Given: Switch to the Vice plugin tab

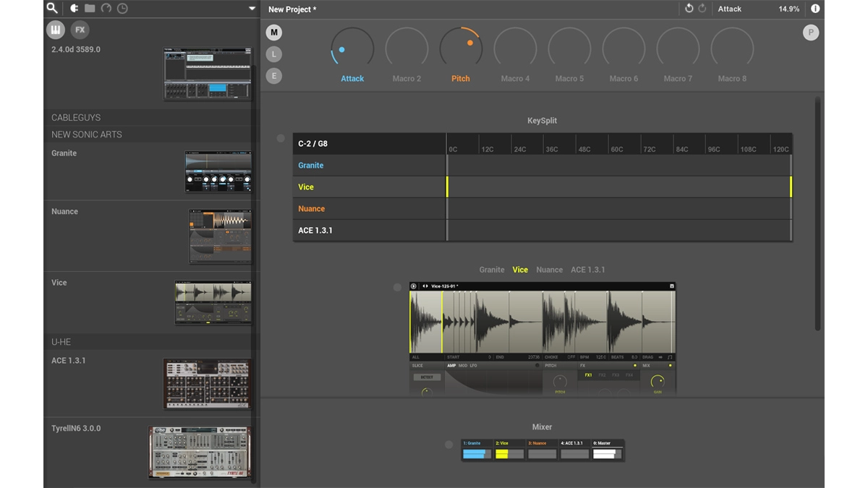Looking at the screenshot, I should pyautogui.click(x=520, y=270).
